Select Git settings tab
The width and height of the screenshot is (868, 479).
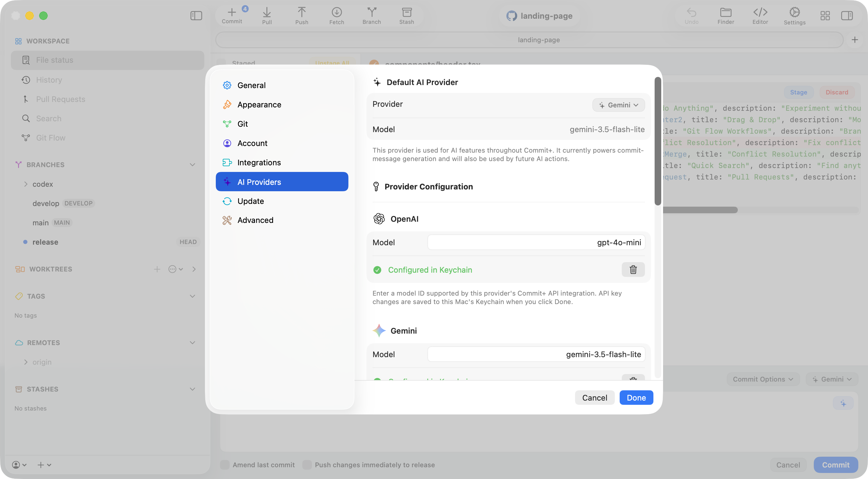point(282,123)
